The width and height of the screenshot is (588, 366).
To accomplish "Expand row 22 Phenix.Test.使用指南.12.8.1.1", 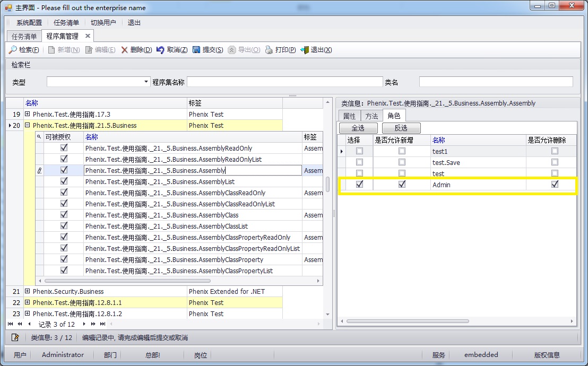I will click(28, 302).
